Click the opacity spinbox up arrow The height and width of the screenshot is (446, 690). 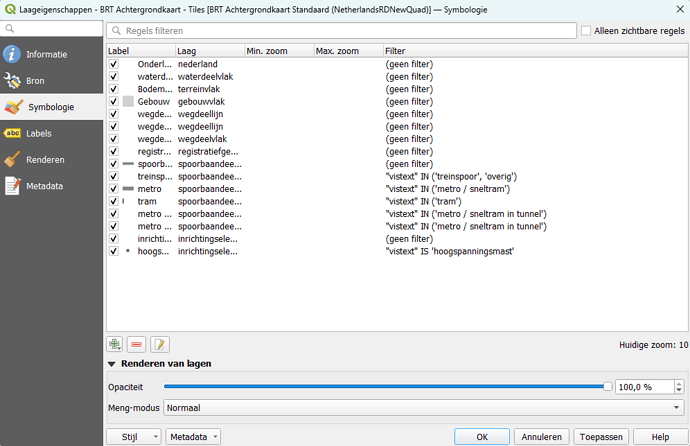pos(679,384)
